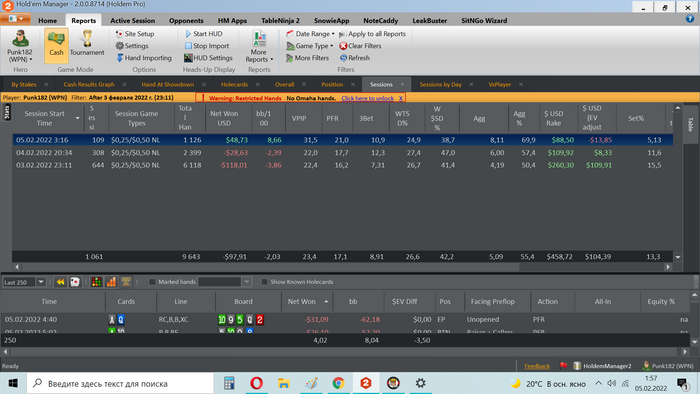Open More Filters
The height and width of the screenshot is (394, 700).
tap(307, 58)
